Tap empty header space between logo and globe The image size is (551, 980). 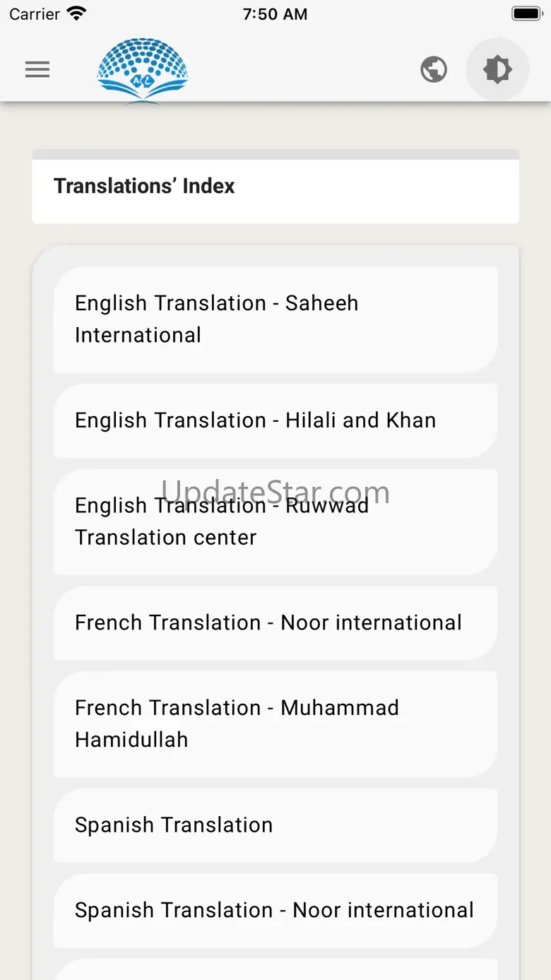304,69
